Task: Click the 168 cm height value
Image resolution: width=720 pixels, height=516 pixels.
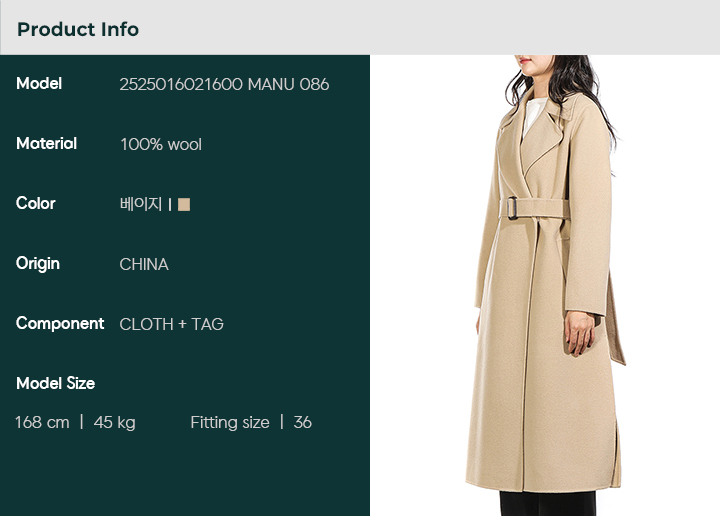Action: tap(42, 422)
